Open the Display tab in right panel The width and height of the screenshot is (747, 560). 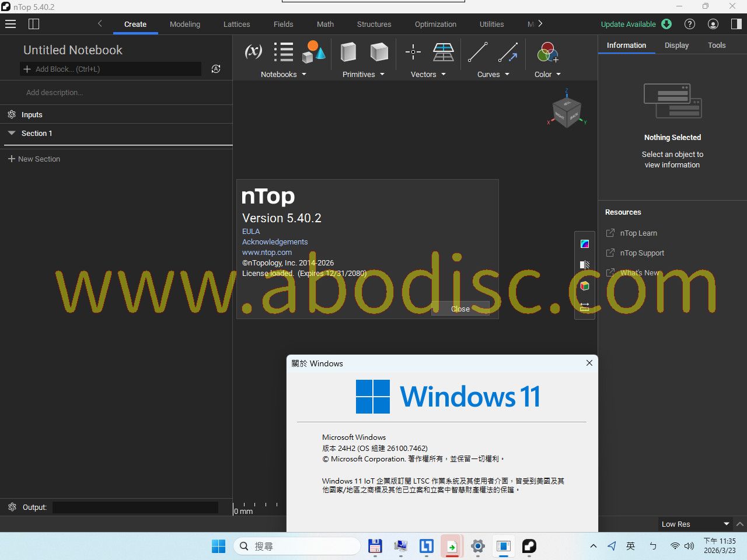676,45
